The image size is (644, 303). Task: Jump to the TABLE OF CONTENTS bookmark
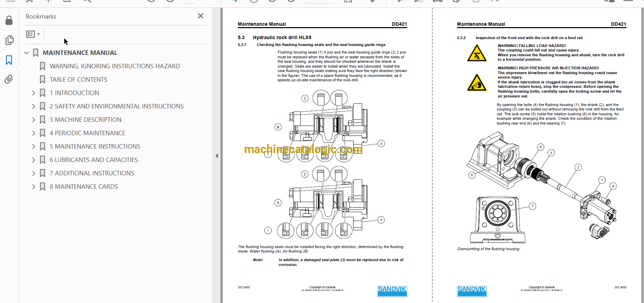(78, 80)
